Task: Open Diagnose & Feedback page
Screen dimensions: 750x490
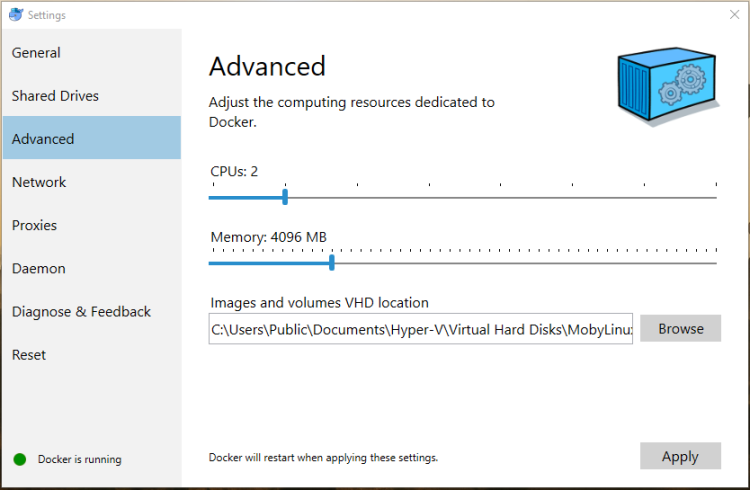Action: pyautogui.click(x=81, y=311)
